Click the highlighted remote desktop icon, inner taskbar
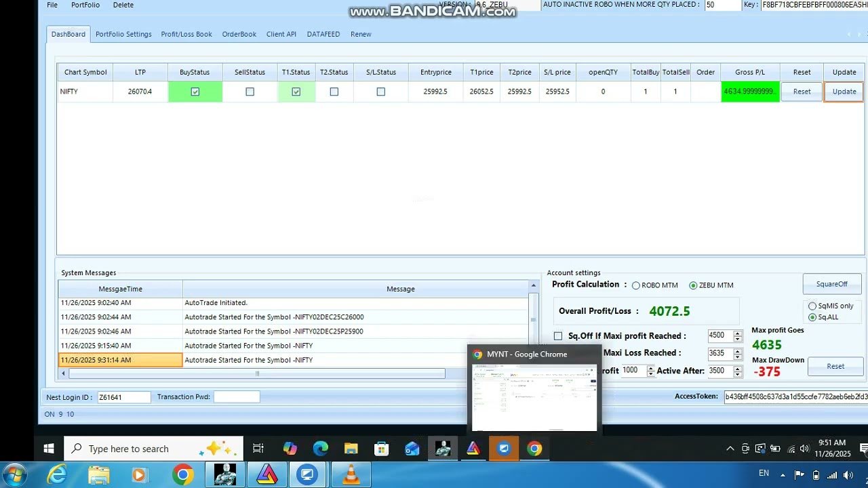Image resolution: width=868 pixels, height=488 pixels. point(504,449)
